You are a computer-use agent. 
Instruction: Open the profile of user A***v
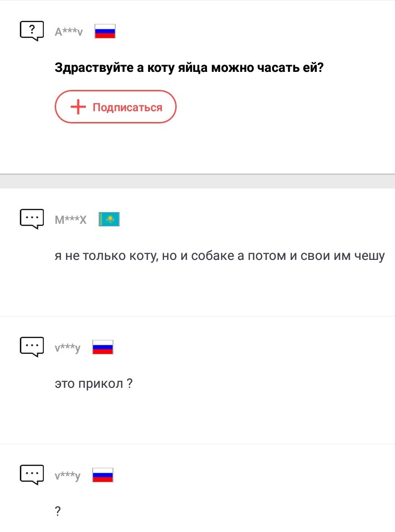pyautogui.click(x=69, y=32)
